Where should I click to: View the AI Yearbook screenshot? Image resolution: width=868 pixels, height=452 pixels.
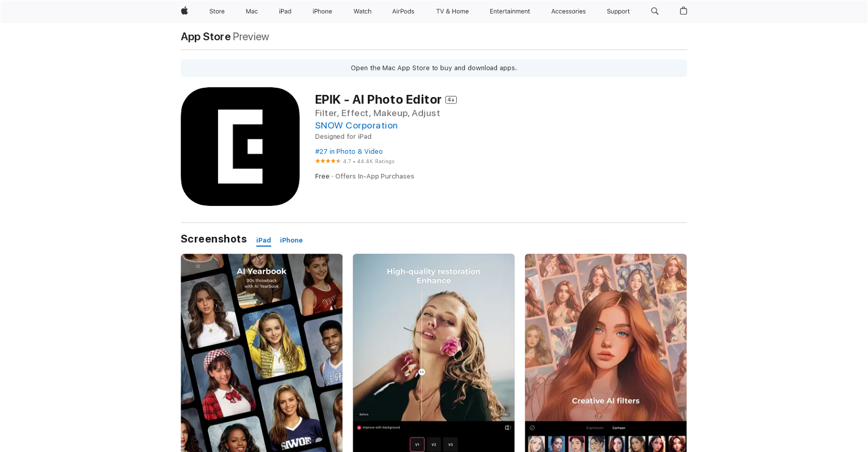pyautogui.click(x=261, y=352)
